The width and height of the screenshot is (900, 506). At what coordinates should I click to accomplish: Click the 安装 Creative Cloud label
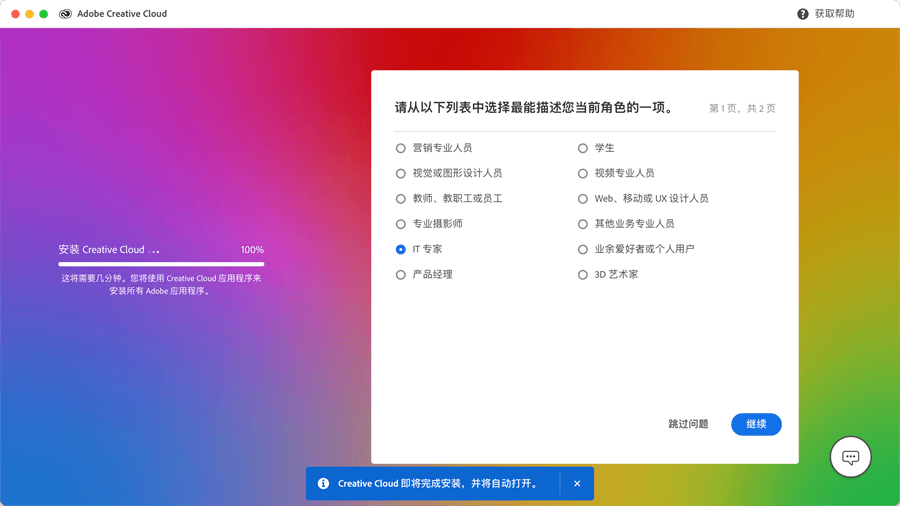pos(108,250)
